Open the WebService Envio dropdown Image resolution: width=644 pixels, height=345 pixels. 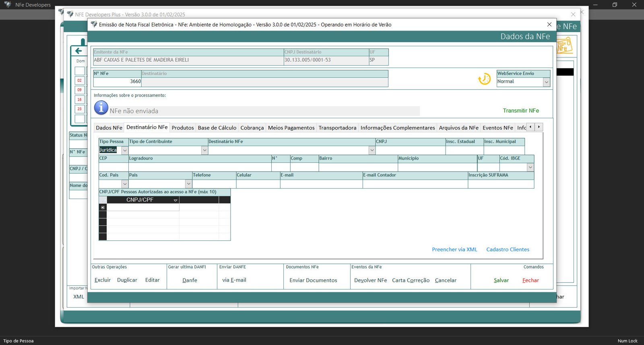tap(546, 82)
